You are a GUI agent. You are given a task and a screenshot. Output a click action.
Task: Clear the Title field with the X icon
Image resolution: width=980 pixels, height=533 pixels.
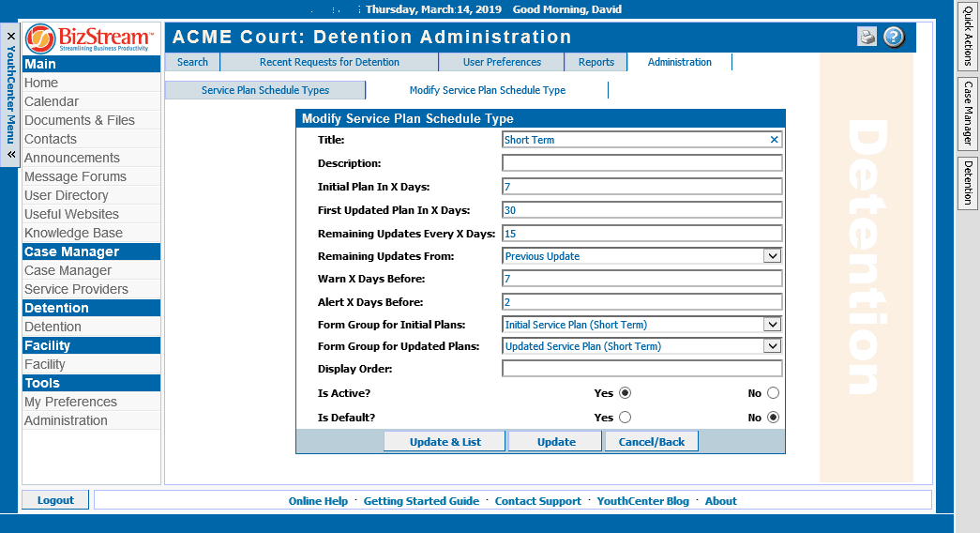click(x=774, y=140)
